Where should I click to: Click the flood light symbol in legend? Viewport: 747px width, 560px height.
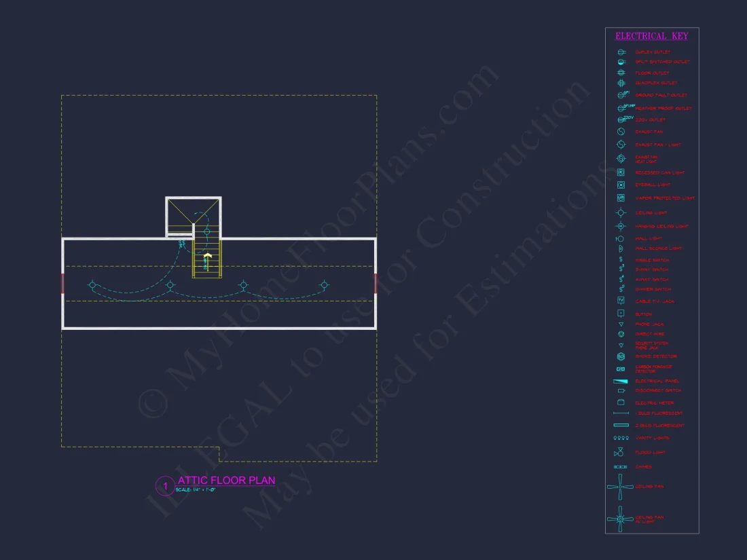point(620,452)
